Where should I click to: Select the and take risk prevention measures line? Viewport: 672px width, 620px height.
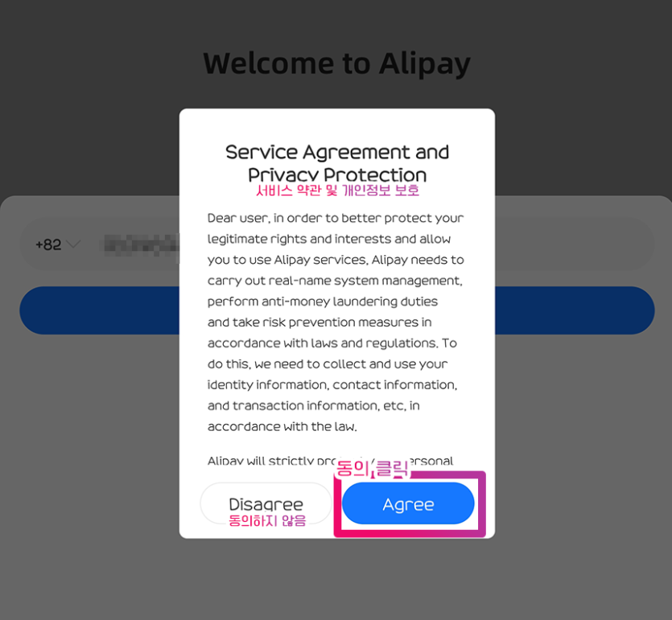320,322
